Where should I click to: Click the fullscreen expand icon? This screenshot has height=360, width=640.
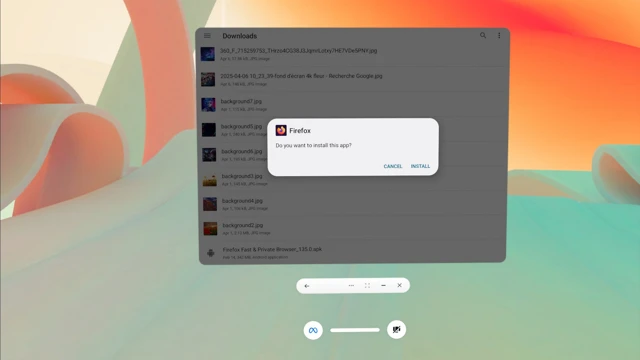tap(367, 285)
